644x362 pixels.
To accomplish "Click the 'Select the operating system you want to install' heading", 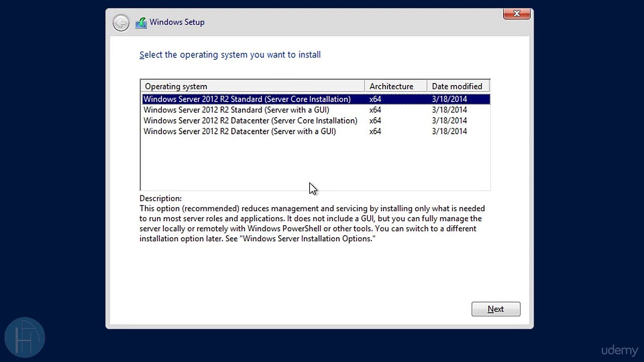I will point(230,55).
